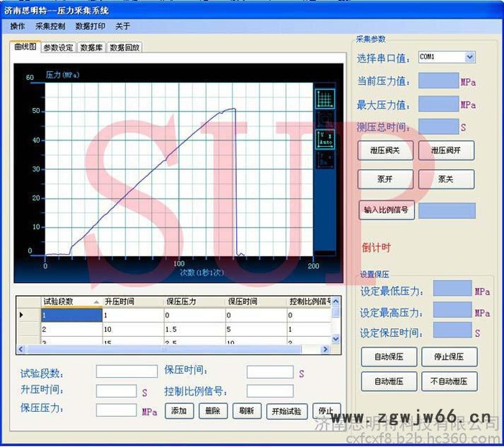Sort table by 试验段数 column header
504x447 pixels.
coord(70,301)
